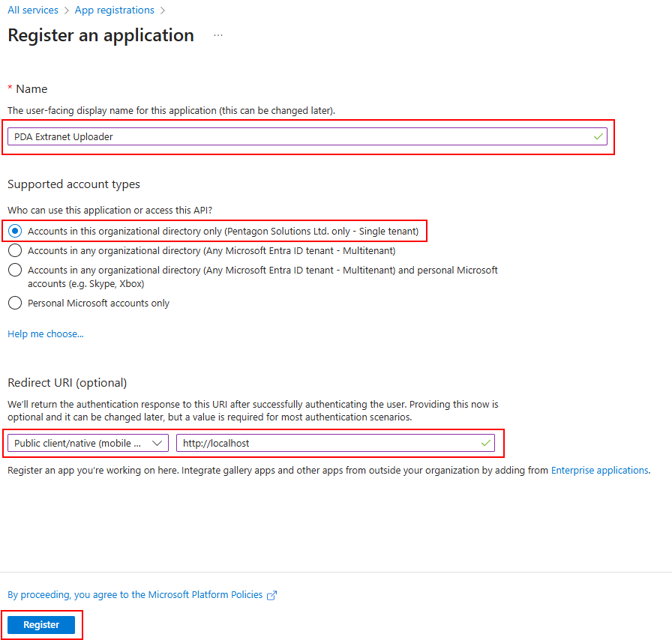Navigate to App registrations breadcrumb

coord(114,10)
